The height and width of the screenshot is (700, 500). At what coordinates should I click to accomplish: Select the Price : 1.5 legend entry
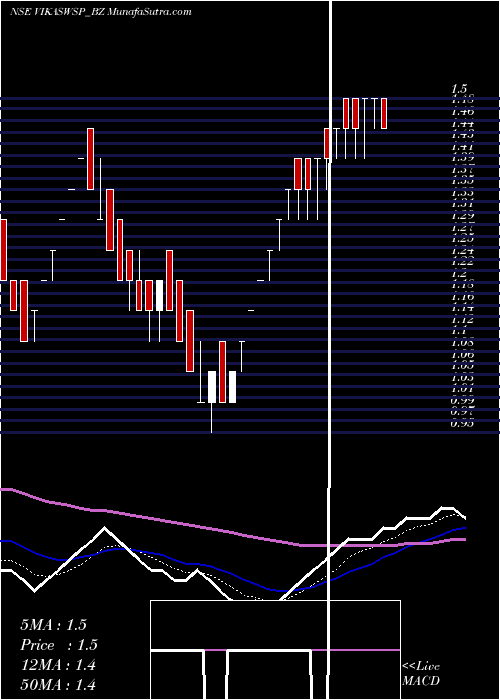pos(59,645)
